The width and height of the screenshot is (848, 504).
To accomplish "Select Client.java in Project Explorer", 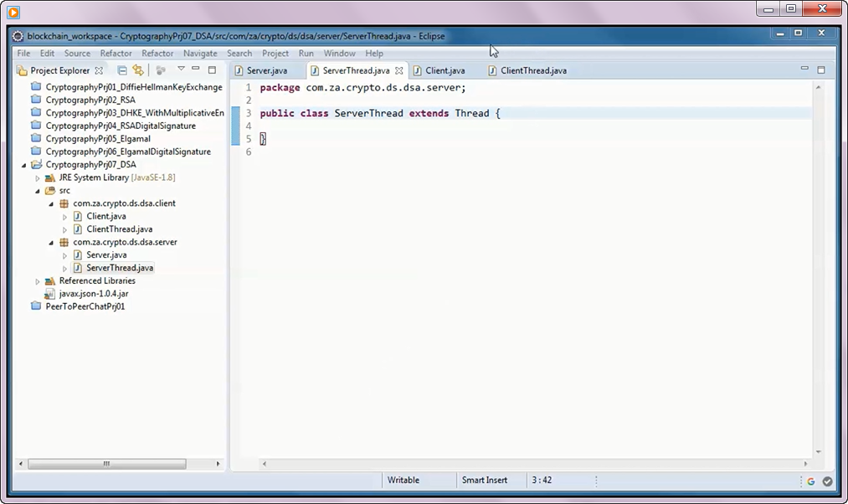I will click(x=106, y=216).
